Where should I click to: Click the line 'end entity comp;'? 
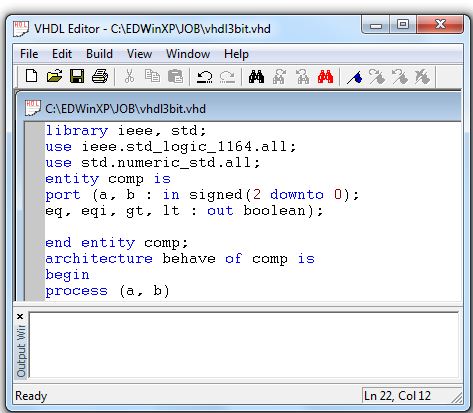(117, 243)
